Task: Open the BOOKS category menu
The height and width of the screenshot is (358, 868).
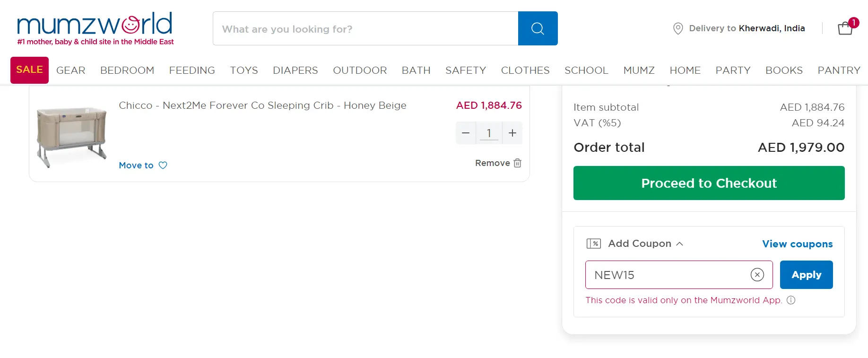Action: point(784,70)
